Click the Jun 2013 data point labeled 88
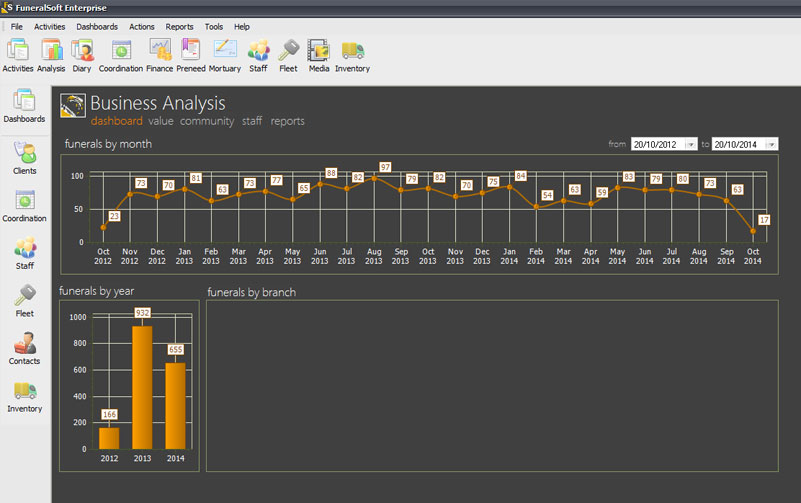The width and height of the screenshot is (801, 503). click(x=320, y=184)
